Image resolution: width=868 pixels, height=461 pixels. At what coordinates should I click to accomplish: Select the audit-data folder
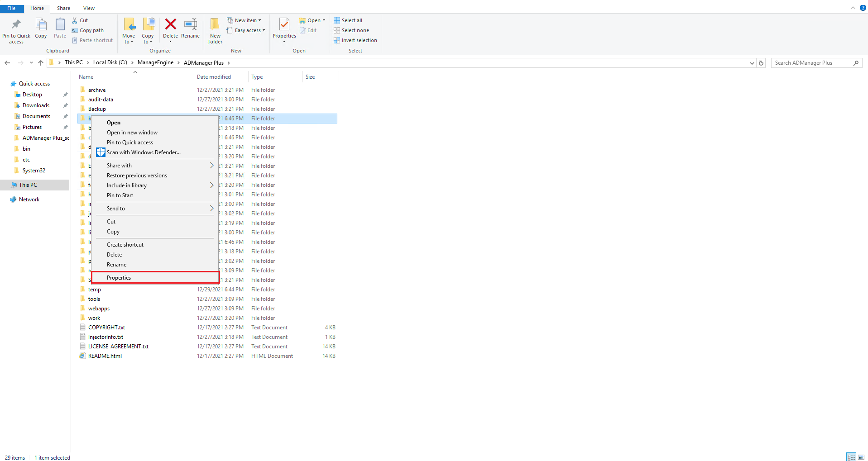[101, 100]
